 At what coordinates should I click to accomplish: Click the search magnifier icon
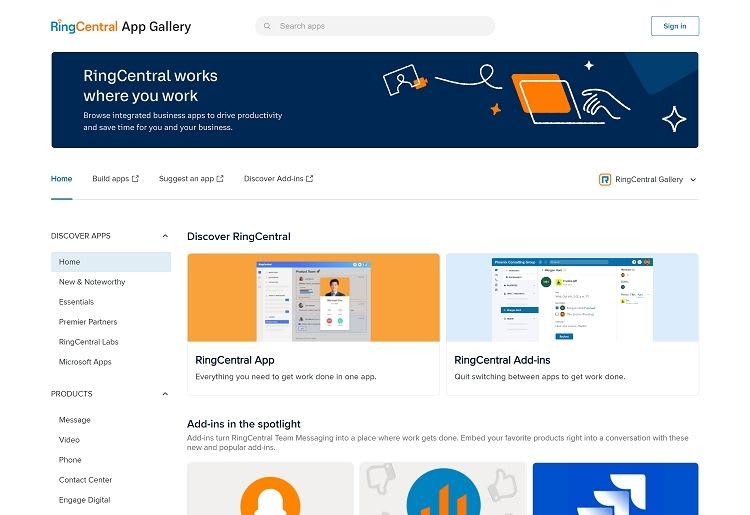point(267,26)
